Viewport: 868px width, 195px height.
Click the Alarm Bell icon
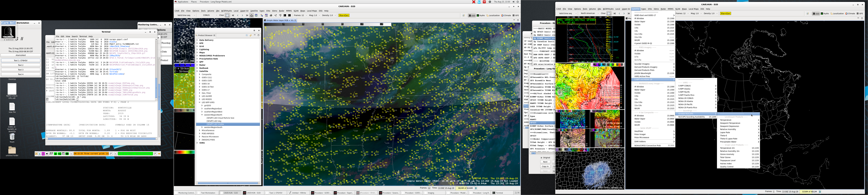coord(8,32)
